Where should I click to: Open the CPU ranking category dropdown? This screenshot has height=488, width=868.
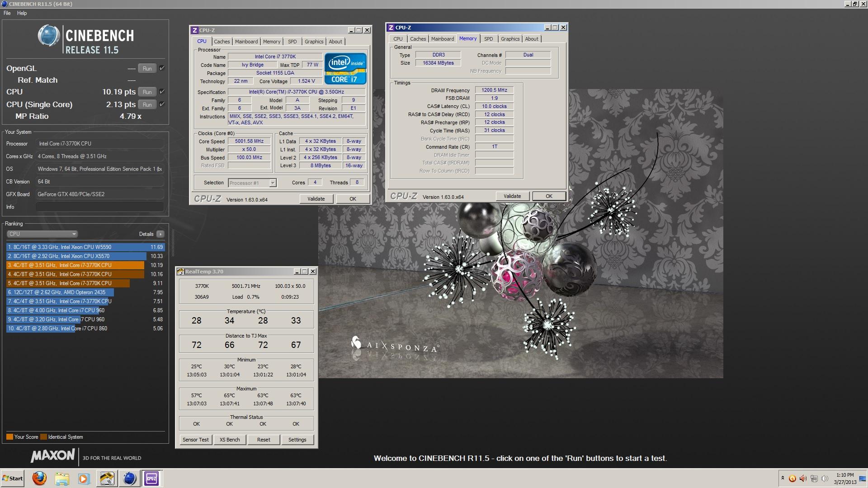pyautogui.click(x=42, y=234)
